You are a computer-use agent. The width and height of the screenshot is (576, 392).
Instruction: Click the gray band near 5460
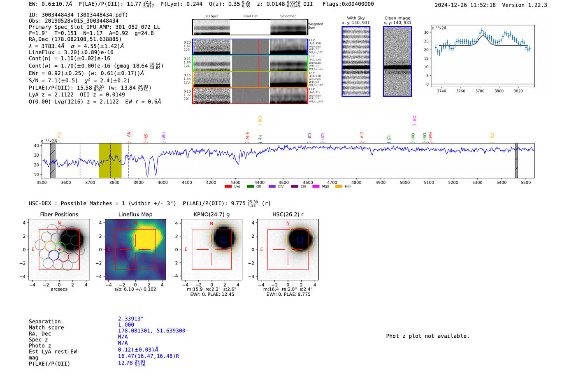[x=517, y=160]
